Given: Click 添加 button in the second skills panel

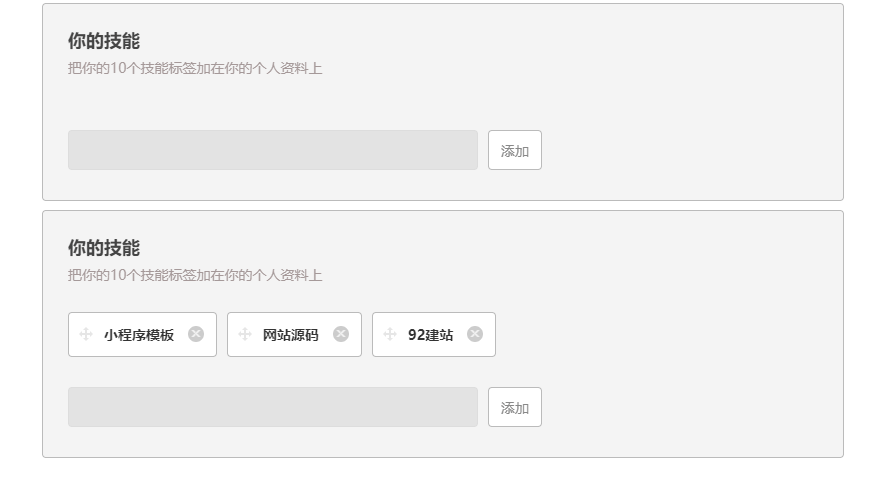Looking at the screenshot, I should 515,407.
